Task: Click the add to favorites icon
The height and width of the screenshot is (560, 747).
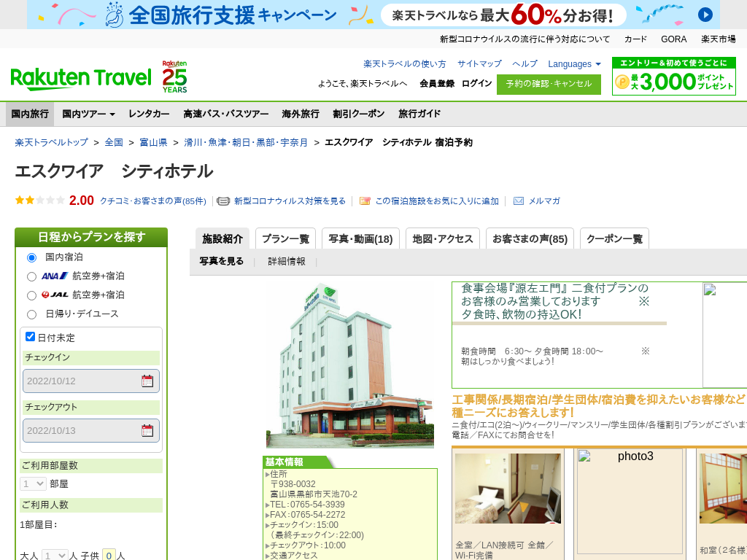Action: point(365,201)
